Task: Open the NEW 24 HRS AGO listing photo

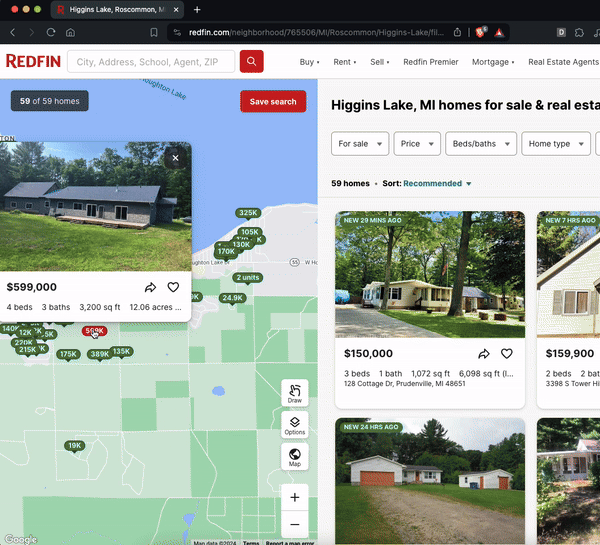Action: (x=430, y=481)
